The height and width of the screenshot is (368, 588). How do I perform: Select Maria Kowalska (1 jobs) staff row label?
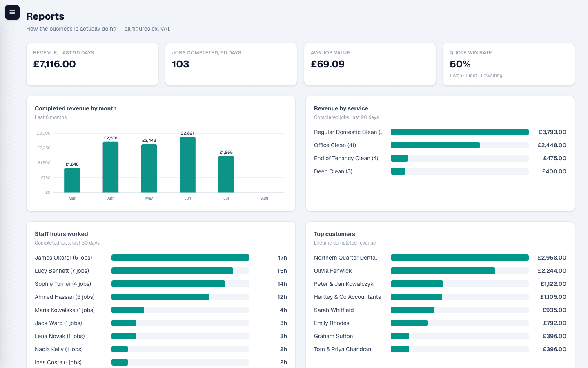[x=65, y=310]
